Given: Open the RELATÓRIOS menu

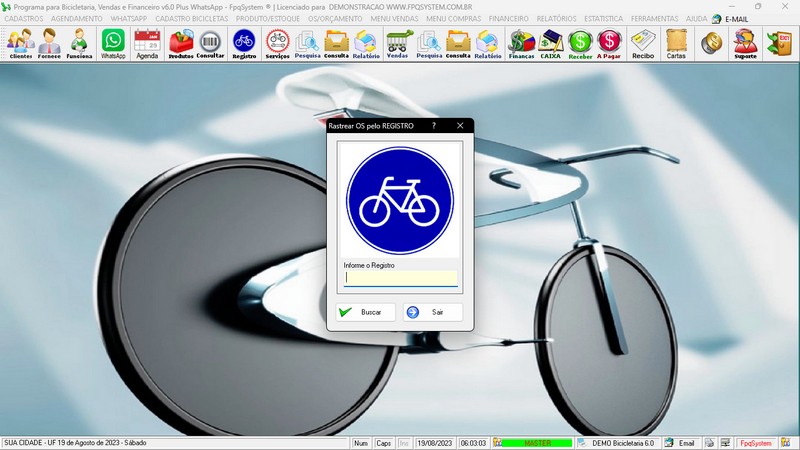Looking at the screenshot, I should (x=556, y=18).
